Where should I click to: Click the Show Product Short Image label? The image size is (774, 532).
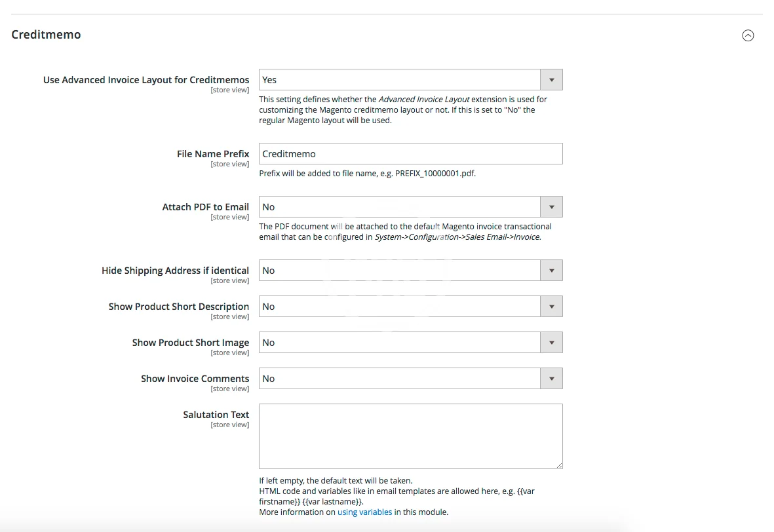coord(190,343)
